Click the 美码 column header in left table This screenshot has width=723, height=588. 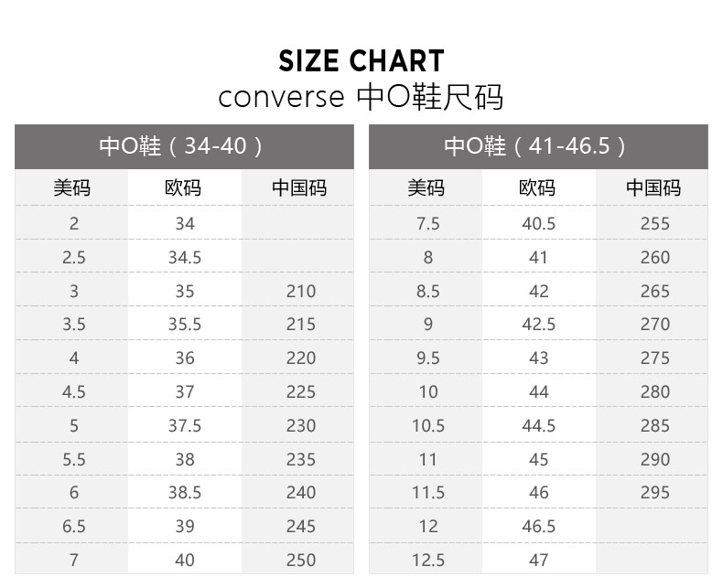tap(71, 188)
